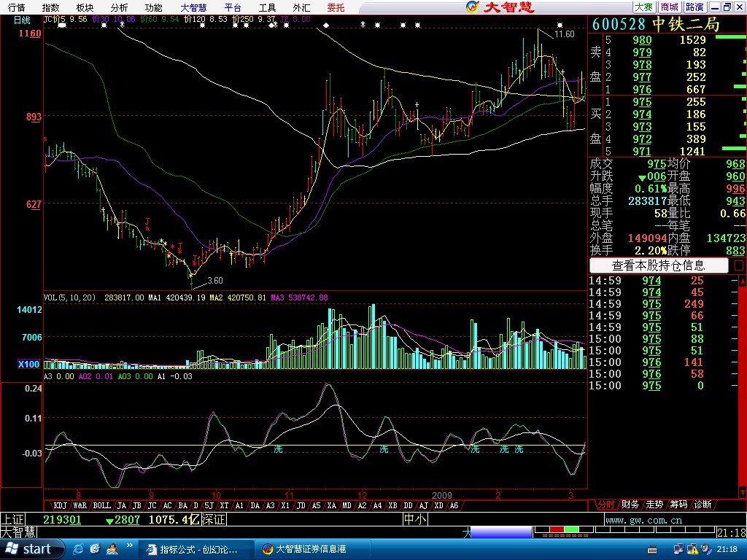
Task: Click 查看本股持仓信息 button
Action: coord(659,265)
